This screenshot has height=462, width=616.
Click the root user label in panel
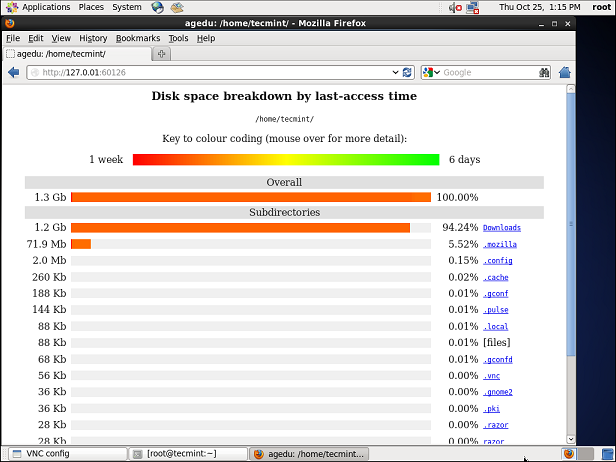[601, 7]
